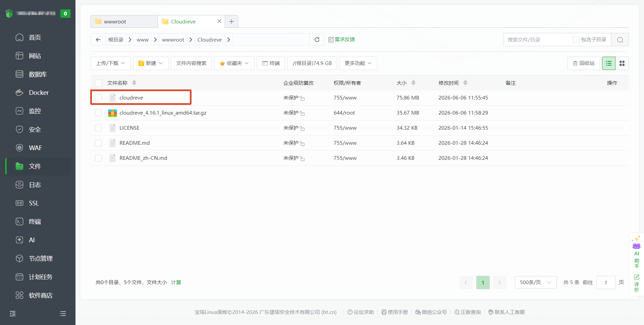Open the Docker section in sidebar
The width and height of the screenshot is (644, 325).
pos(39,92)
